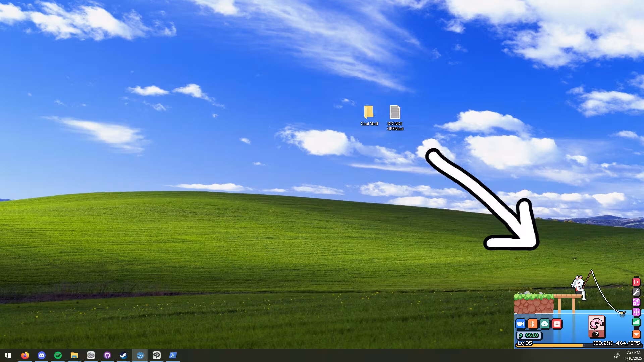Screen dimensions: 644x362
Task: Collapse the side menu with orange arrow
Action: (636, 334)
